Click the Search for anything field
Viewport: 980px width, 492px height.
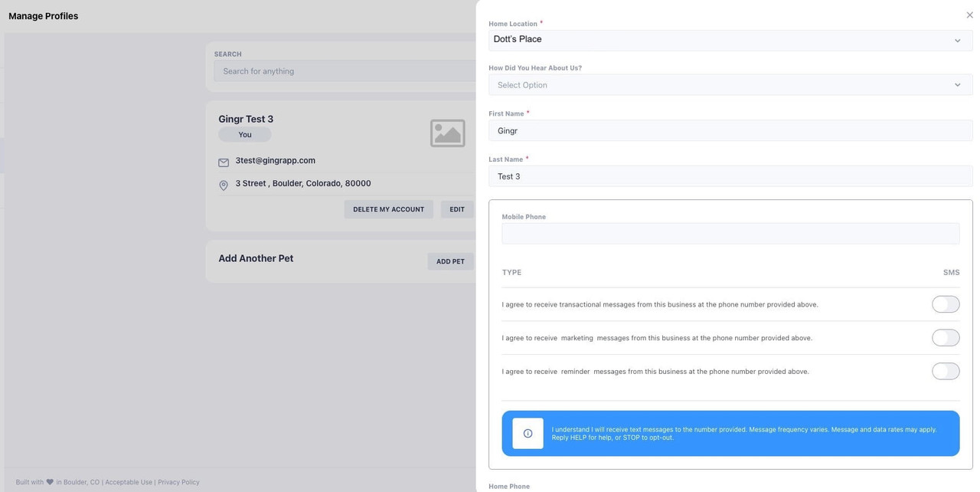345,71
